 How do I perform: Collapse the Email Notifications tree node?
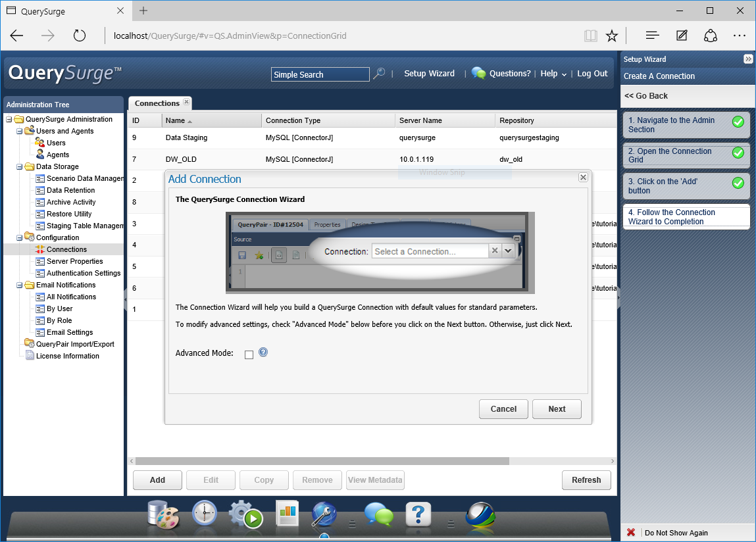(x=19, y=285)
